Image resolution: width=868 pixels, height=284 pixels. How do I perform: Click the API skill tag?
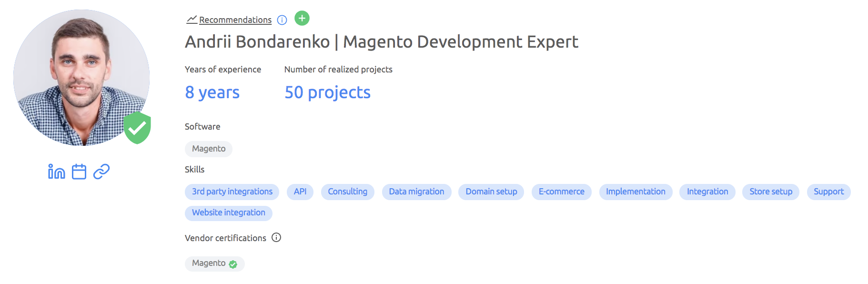300,192
